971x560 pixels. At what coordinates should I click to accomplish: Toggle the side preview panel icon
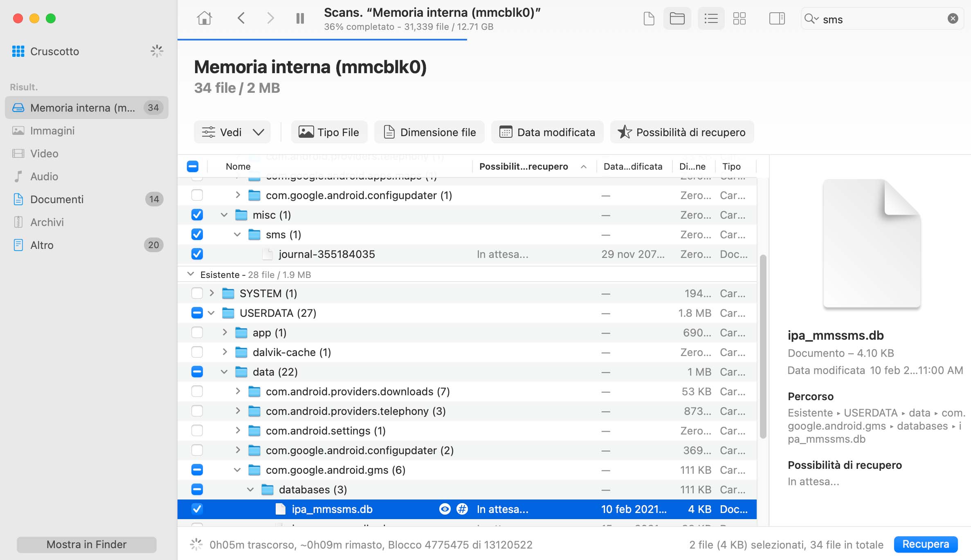pyautogui.click(x=776, y=18)
